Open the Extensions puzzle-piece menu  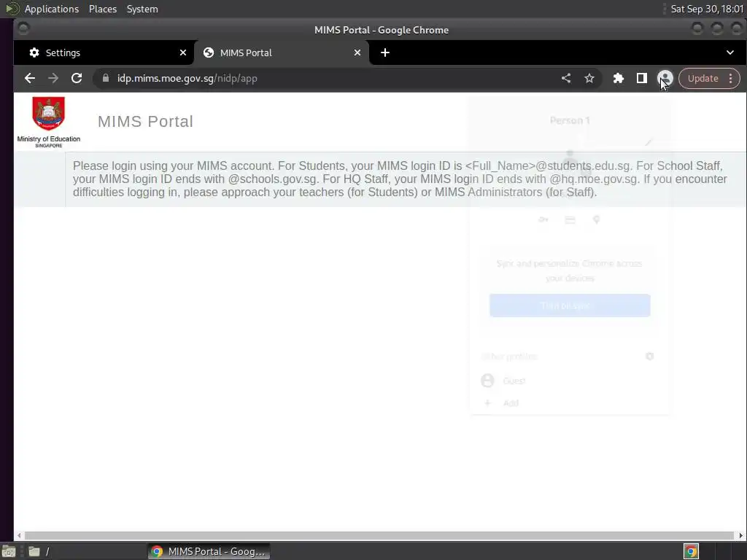tap(619, 79)
